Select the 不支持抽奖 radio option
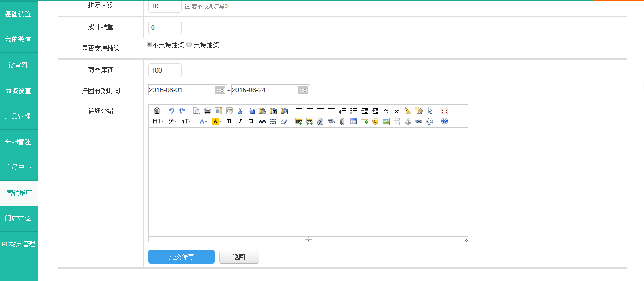The width and height of the screenshot is (644, 281). pos(149,45)
